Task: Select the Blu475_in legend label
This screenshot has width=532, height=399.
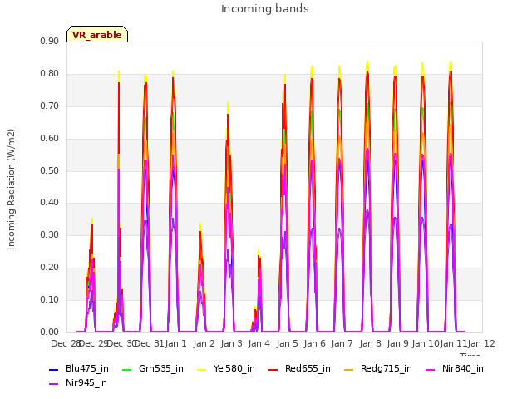Action: point(87,369)
